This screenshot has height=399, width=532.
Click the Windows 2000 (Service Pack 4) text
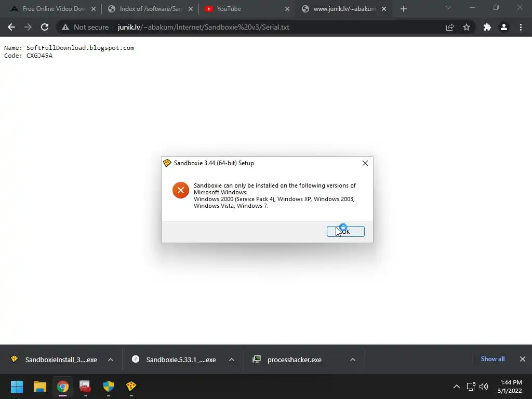coord(234,199)
